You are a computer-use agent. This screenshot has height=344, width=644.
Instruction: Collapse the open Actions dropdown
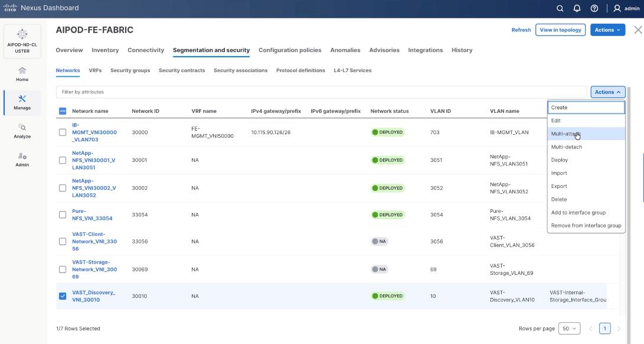(607, 92)
